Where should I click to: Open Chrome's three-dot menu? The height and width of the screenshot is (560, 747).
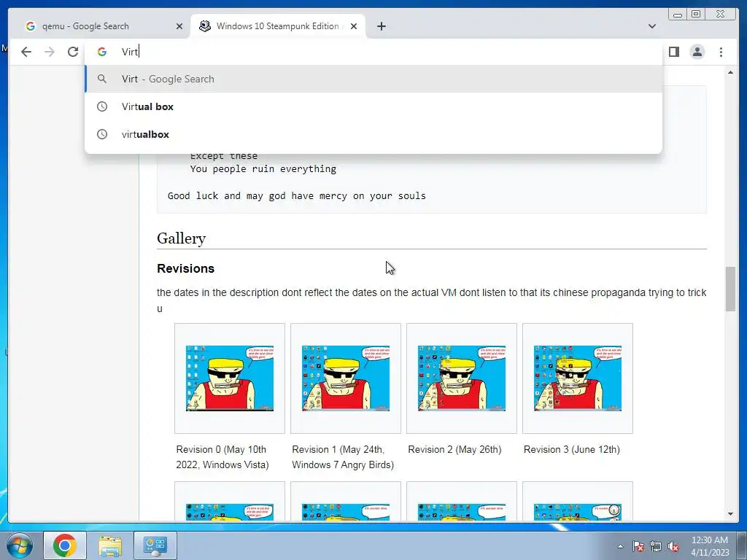(721, 52)
